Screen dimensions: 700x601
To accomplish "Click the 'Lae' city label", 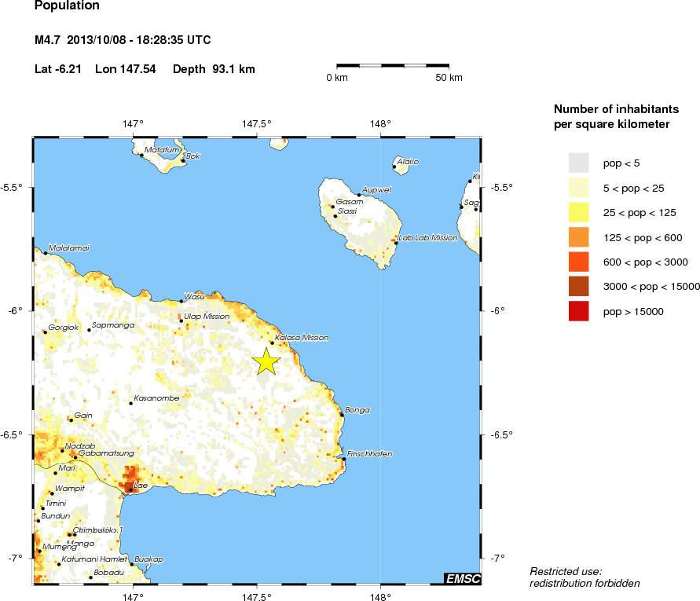I will [141, 486].
